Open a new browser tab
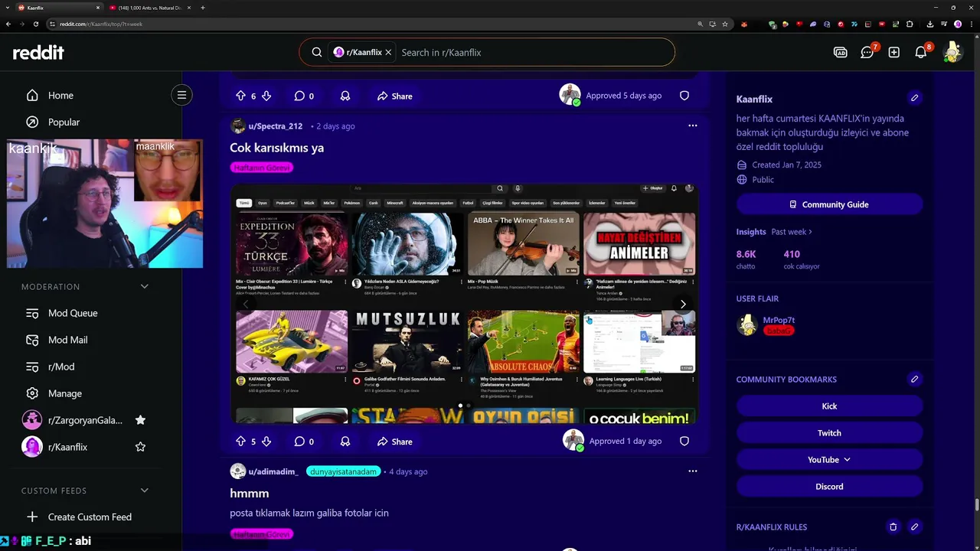980x551 pixels. [x=202, y=8]
